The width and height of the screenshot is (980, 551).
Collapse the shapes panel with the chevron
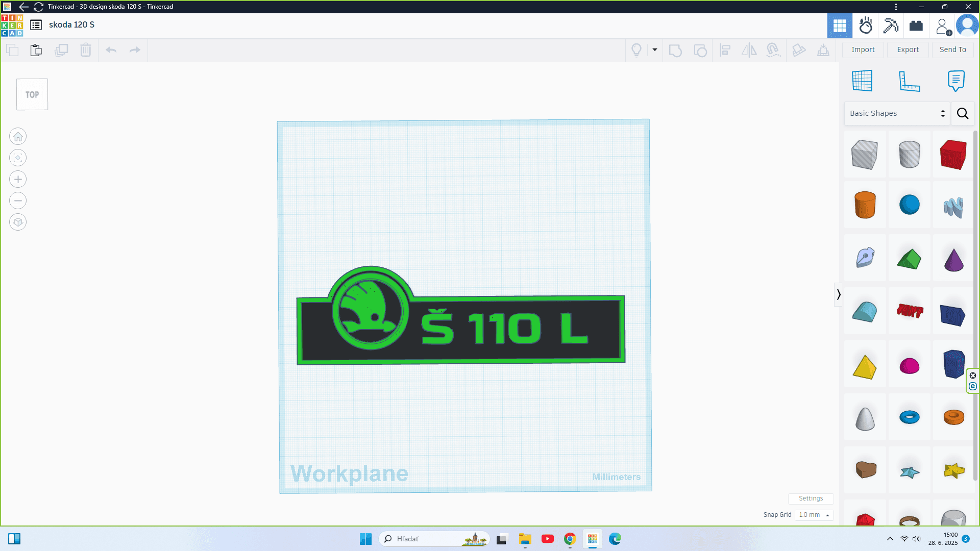tap(839, 294)
